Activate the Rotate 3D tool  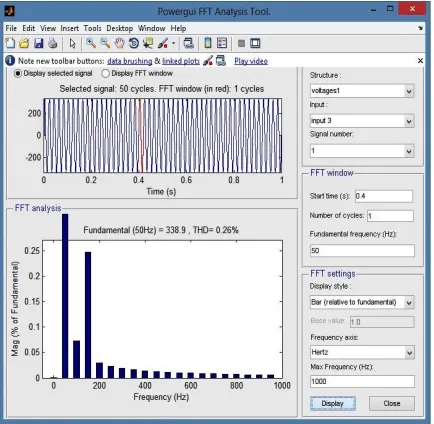tap(134, 43)
